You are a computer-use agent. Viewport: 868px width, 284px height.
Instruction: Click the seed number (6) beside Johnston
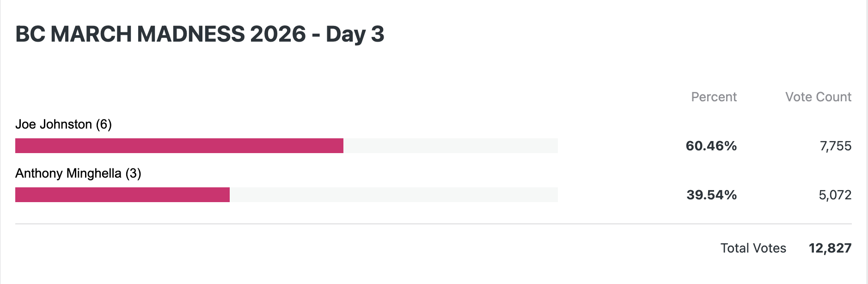[x=104, y=124]
